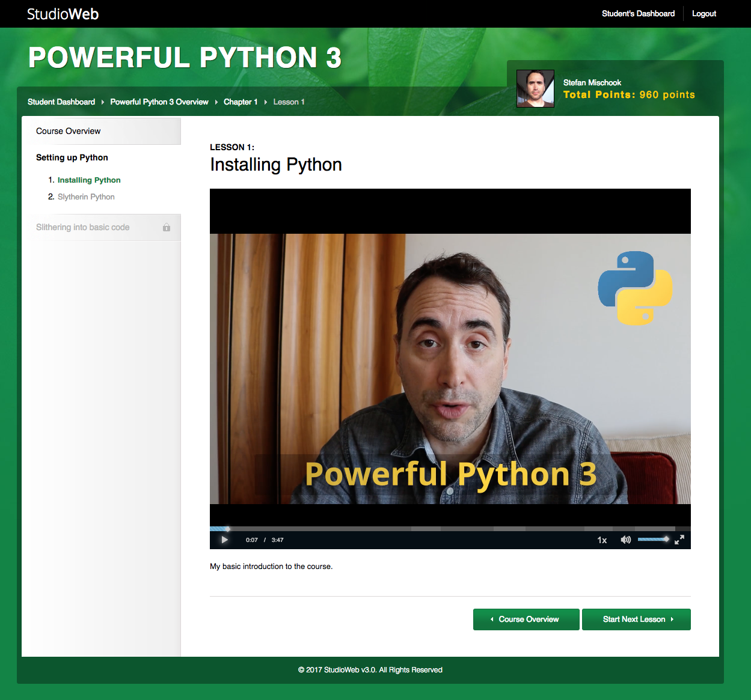
Task: Adjust the volume slider in the player
Action: point(653,540)
